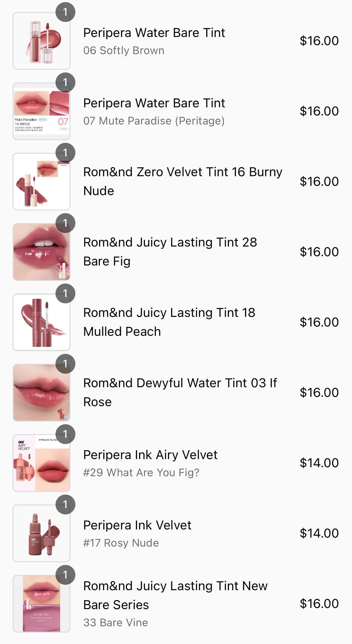Open the Bare Fig lip swatch thumbnail
Image resolution: width=352 pixels, height=644 pixels.
[42, 252]
